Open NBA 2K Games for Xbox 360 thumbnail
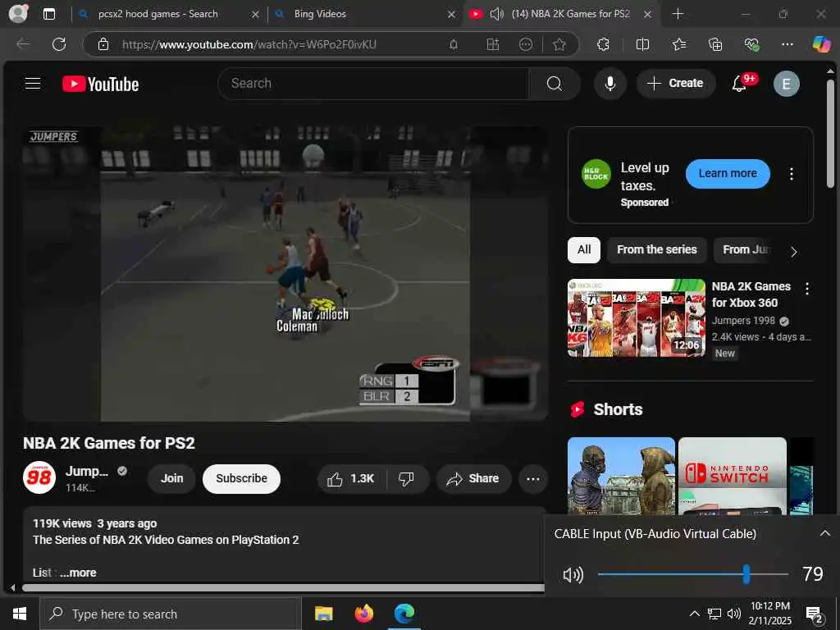The width and height of the screenshot is (840, 630). 636,317
